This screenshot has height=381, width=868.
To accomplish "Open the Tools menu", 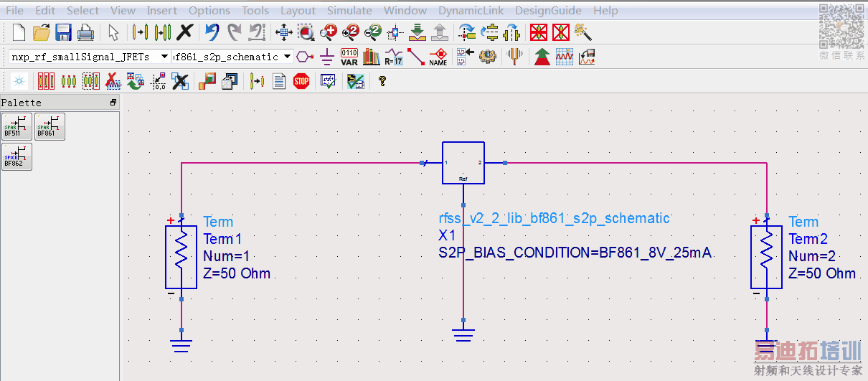I will click(x=255, y=10).
